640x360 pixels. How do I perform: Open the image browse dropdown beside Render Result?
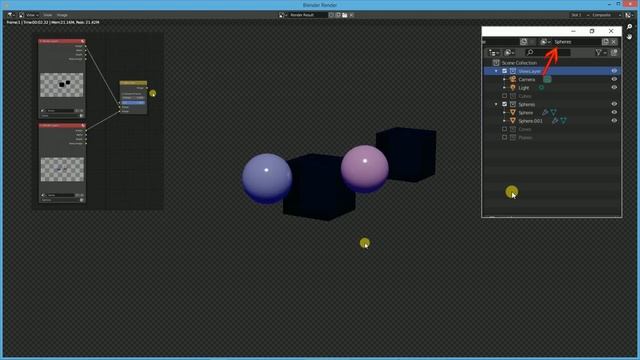283,15
